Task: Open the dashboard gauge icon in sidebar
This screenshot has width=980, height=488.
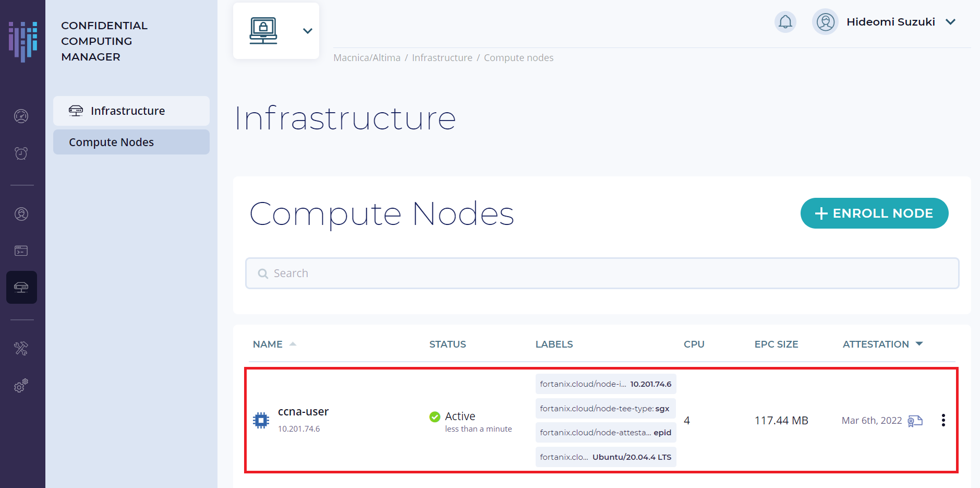Action: pos(21,116)
